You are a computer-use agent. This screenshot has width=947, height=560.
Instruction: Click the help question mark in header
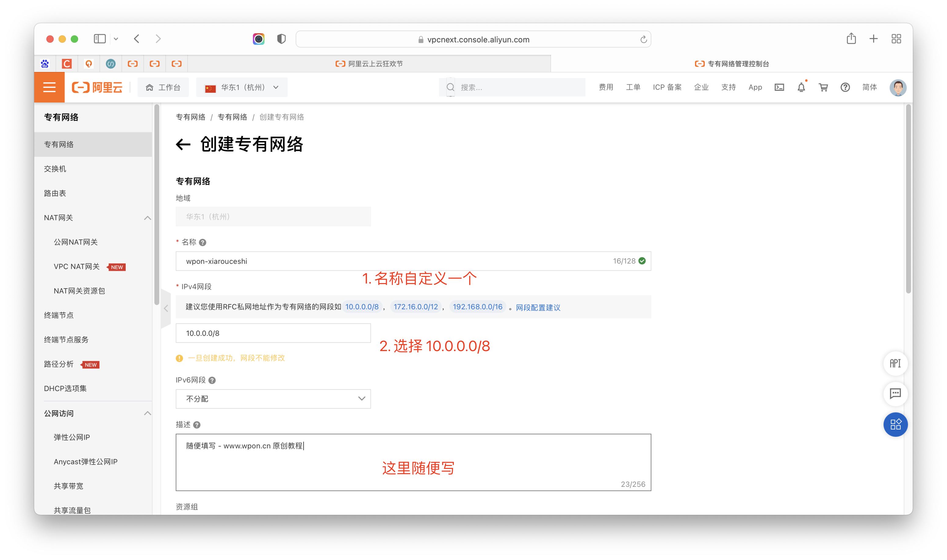point(845,87)
